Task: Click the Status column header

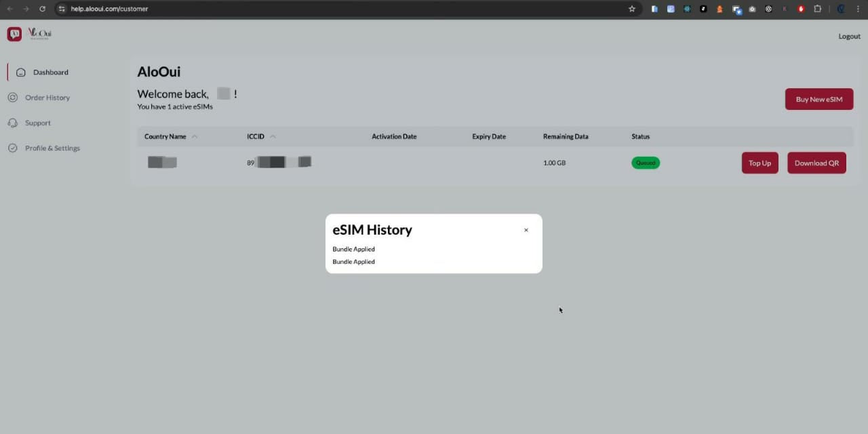Action: (640, 136)
